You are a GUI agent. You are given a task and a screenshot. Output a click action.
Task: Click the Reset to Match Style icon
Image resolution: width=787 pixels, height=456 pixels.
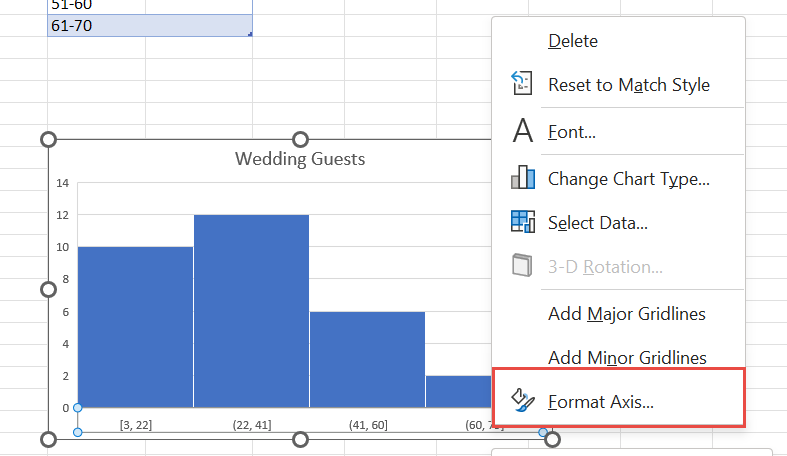(x=522, y=83)
